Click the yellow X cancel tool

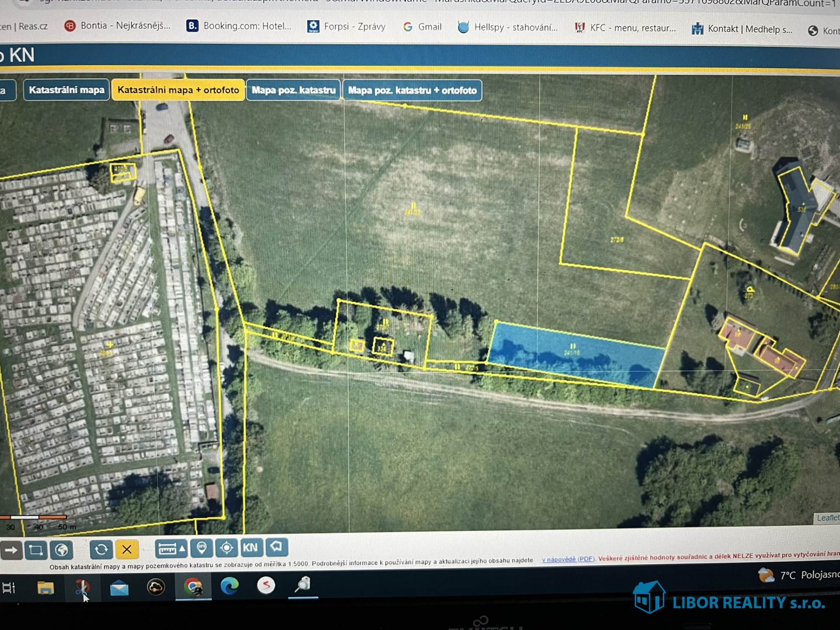pyautogui.click(x=127, y=549)
